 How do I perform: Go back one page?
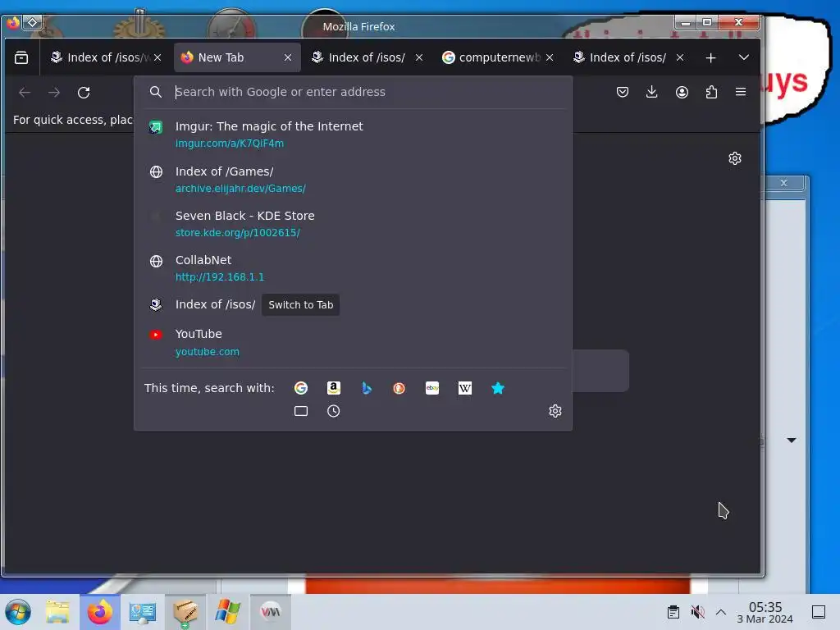(x=25, y=92)
